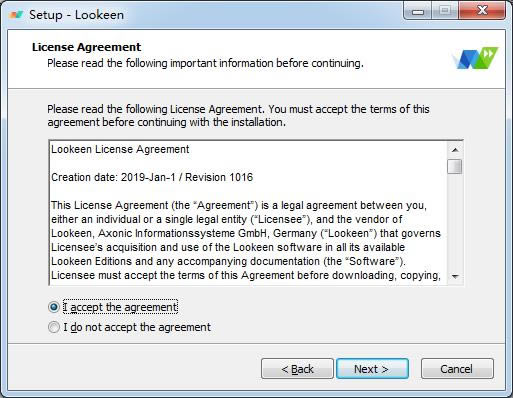The image size is (513, 398).
Task: Click the "I do not accept the agreement" label
Action: [x=137, y=327]
